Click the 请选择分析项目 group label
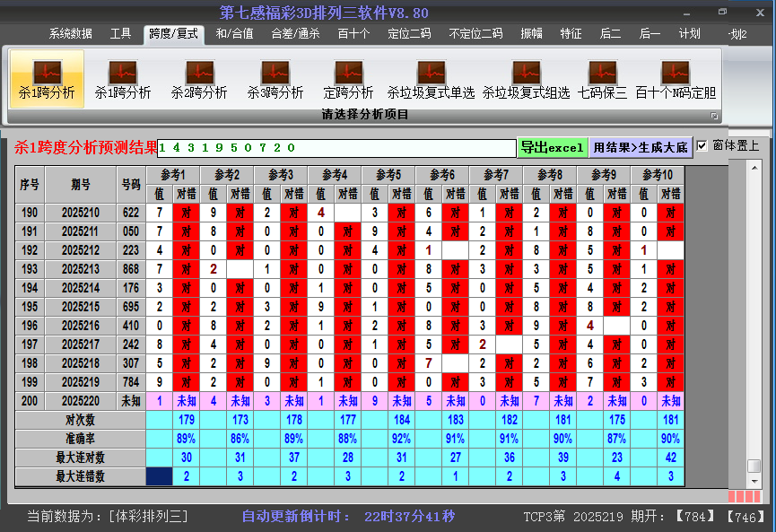This screenshot has height=532, width=776. coord(365,114)
